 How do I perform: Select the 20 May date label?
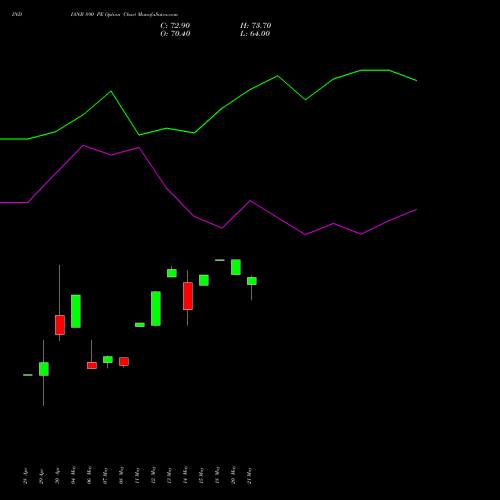(233, 475)
